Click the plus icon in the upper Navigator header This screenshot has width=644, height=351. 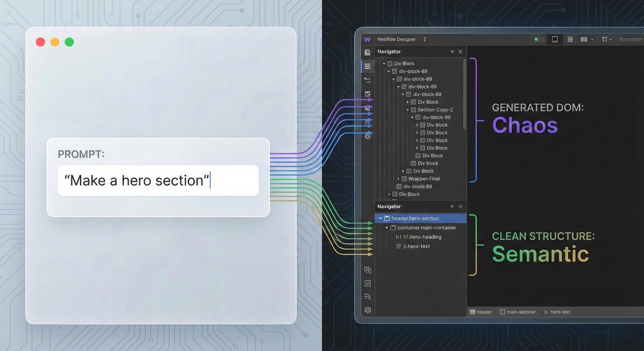coord(452,52)
